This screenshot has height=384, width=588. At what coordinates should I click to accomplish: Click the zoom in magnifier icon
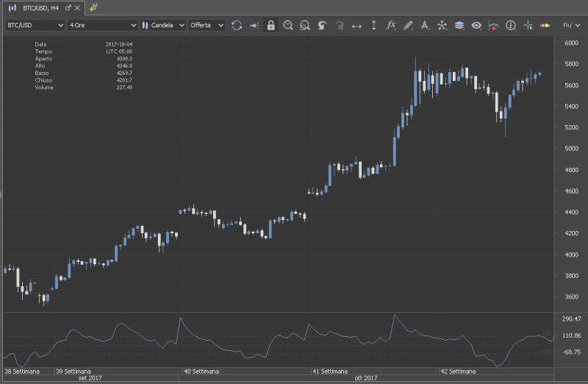pos(288,25)
